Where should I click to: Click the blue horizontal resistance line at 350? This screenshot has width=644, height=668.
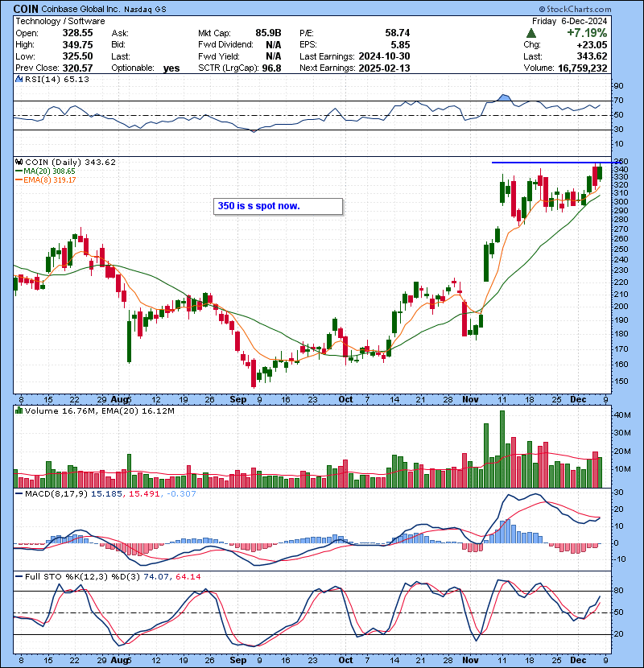click(556, 163)
